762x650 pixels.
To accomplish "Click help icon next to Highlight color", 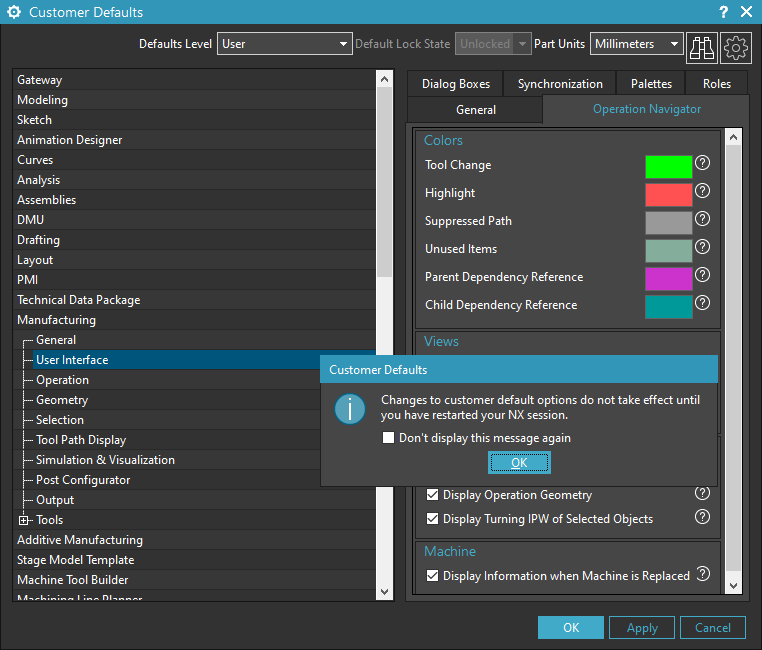I will pos(702,191).
